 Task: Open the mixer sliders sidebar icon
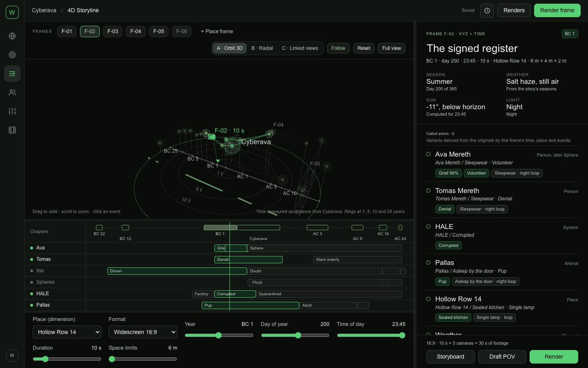[x=12, y=111]
